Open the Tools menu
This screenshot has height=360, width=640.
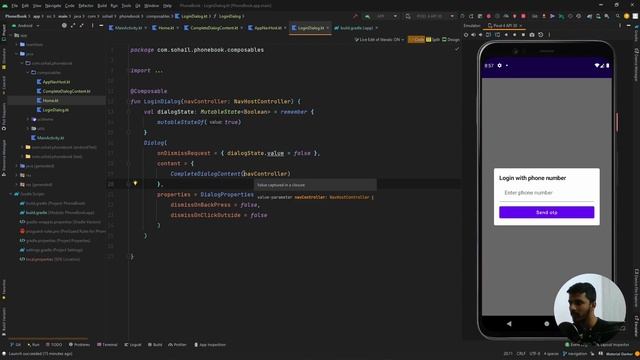pos(127,6)
